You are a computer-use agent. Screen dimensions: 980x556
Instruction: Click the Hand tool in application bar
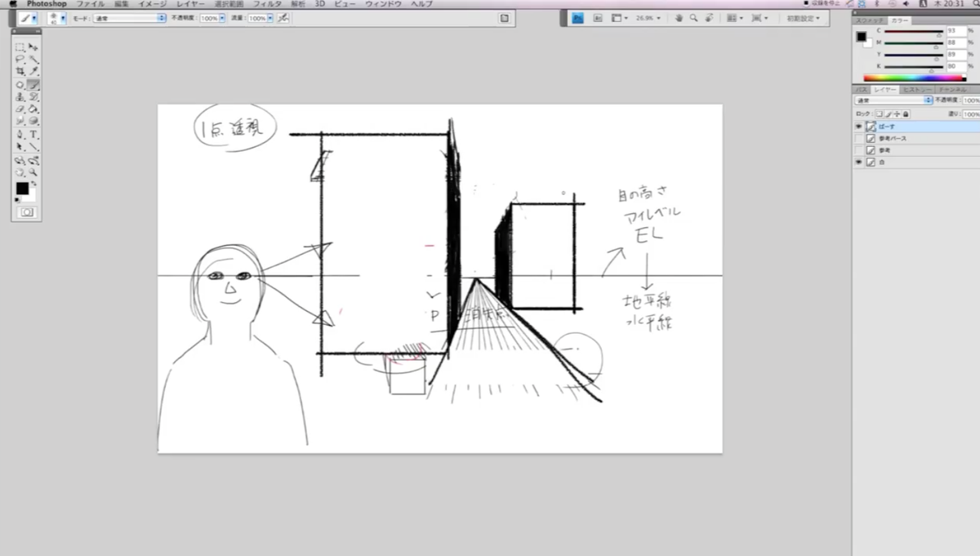[x=679, y=18]
